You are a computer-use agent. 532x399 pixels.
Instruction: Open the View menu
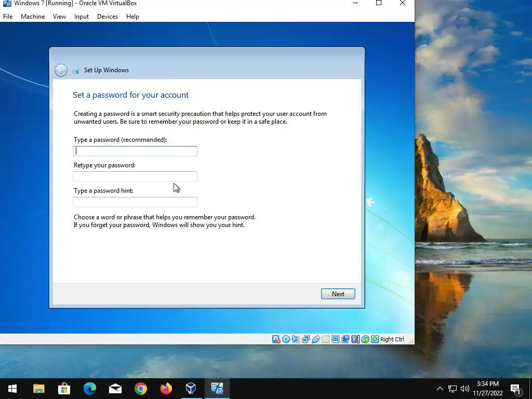59,16
